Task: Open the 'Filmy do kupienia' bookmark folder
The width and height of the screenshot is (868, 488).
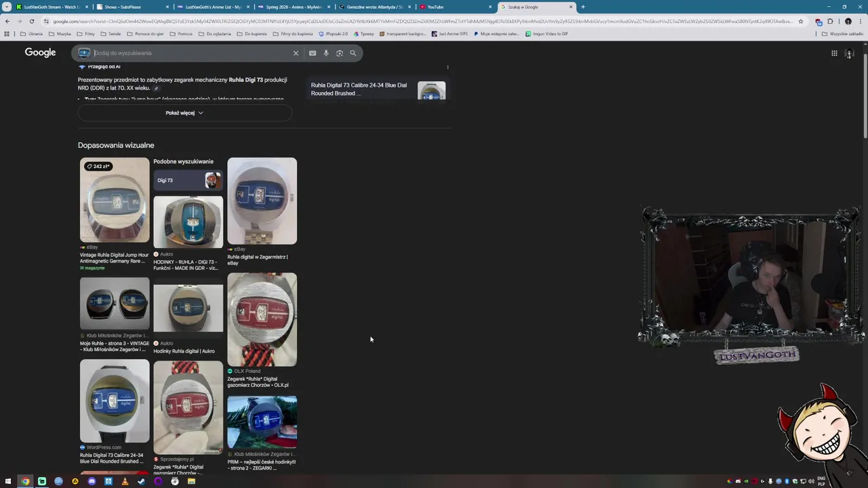Action: (293, 33)
